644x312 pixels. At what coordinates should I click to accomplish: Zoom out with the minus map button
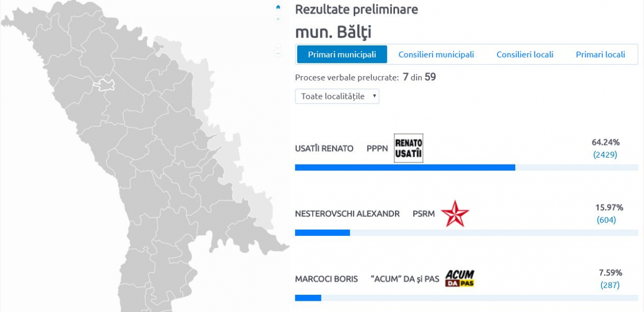(278, 53)
